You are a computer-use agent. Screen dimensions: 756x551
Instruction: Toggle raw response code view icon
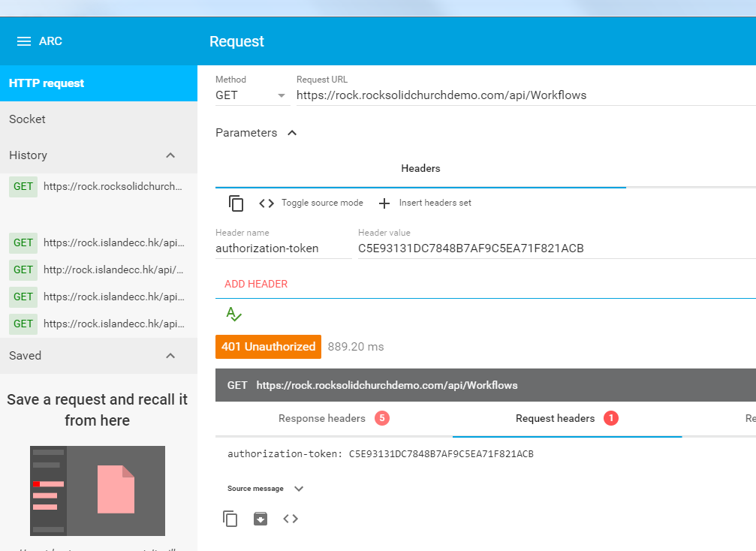pyautogui.click(x=291, y=519)
